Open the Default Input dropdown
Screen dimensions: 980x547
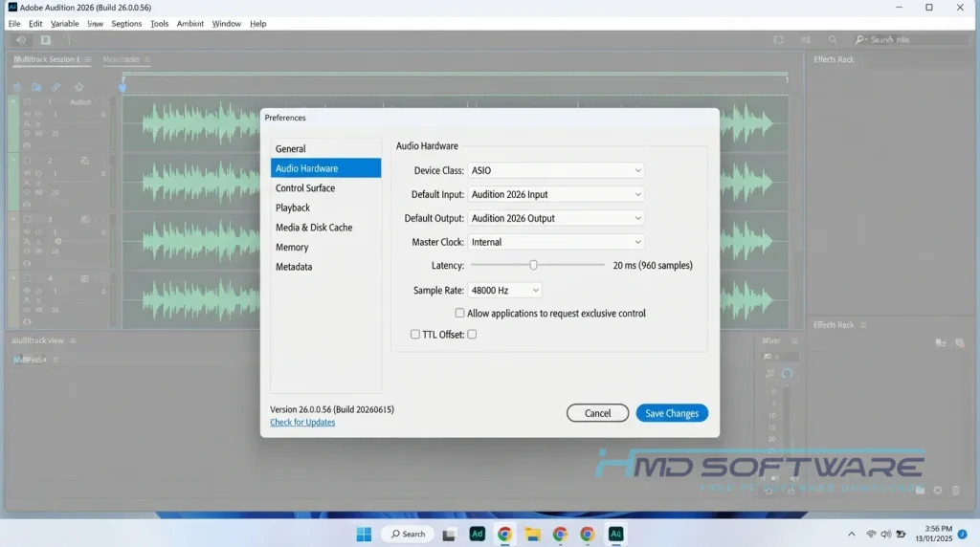coord(556,194)
